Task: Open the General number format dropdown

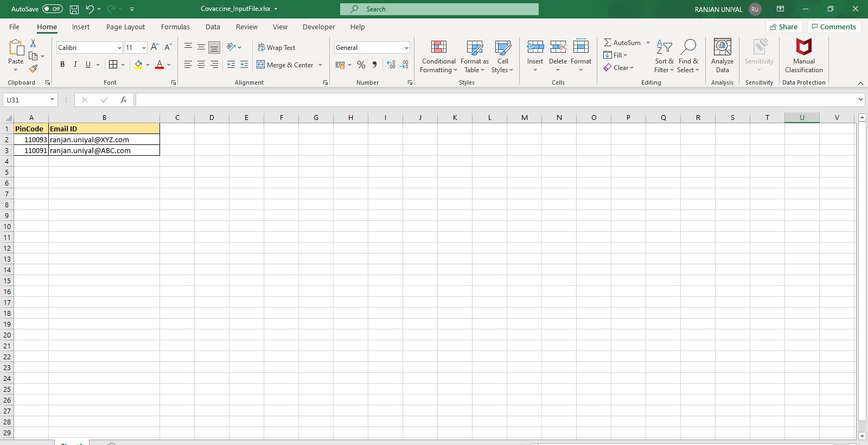Action: click(x=406, y=48)
